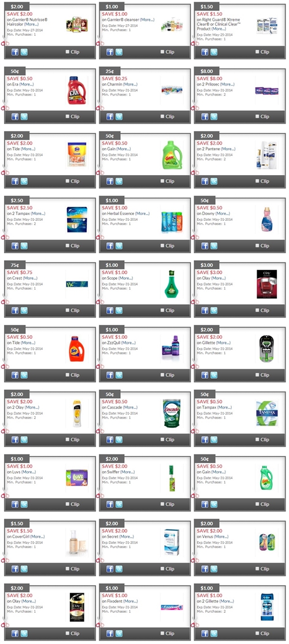The image size is (289, 644).
Task: Open (More...) link on Downy coupon
Action: 223,213
